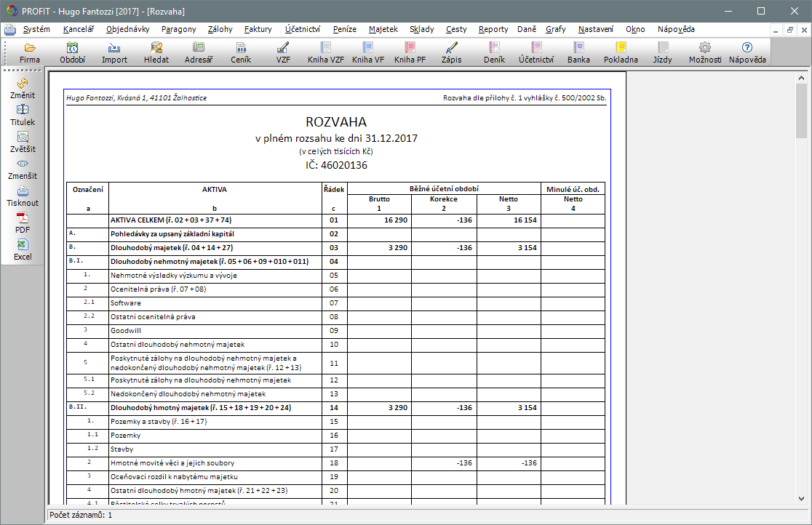Click the vertical scrollbar thumb
The image size is (812, 525).
[x=801, y=111]
